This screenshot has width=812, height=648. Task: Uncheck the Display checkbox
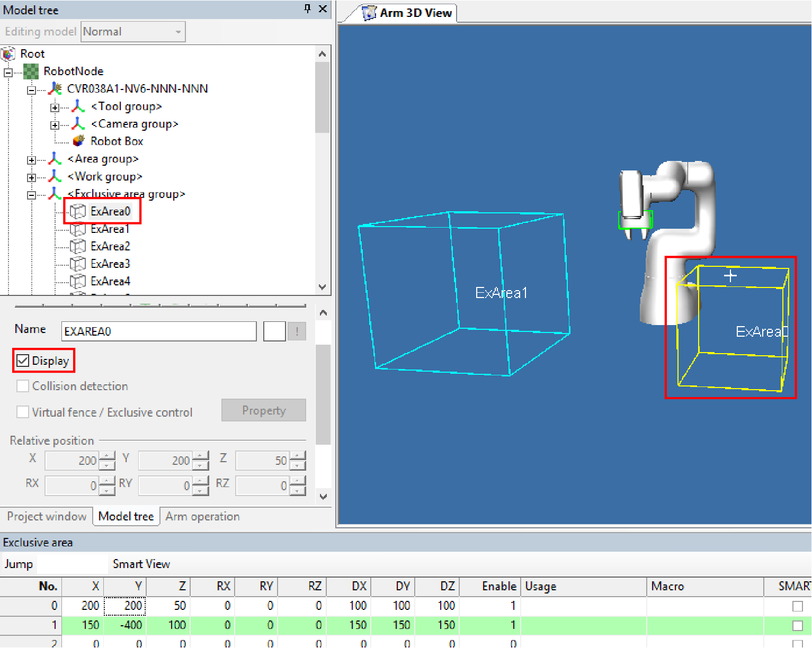[x=23, y=361]
